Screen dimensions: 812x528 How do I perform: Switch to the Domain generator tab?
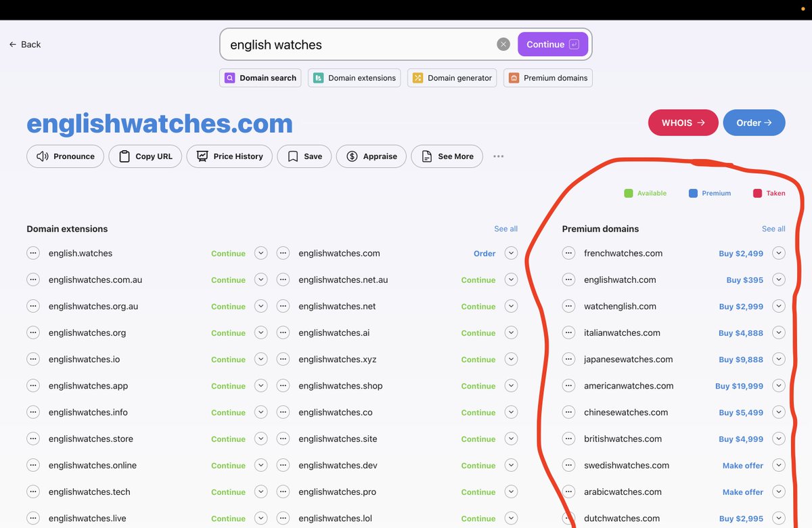[452, 78]
